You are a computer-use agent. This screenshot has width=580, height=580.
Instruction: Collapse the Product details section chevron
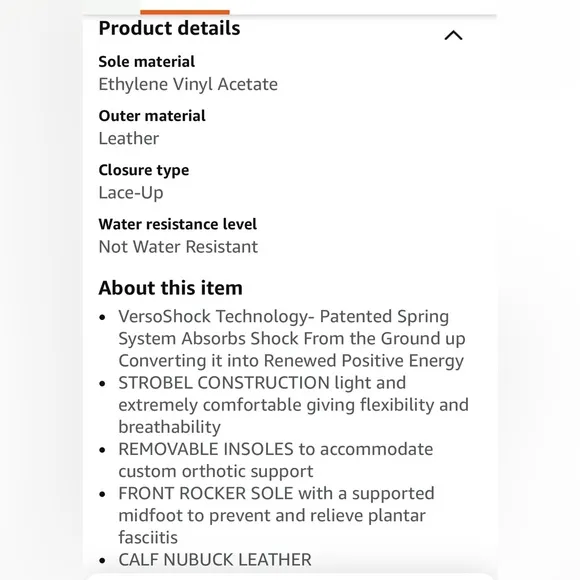coord(453,36)
